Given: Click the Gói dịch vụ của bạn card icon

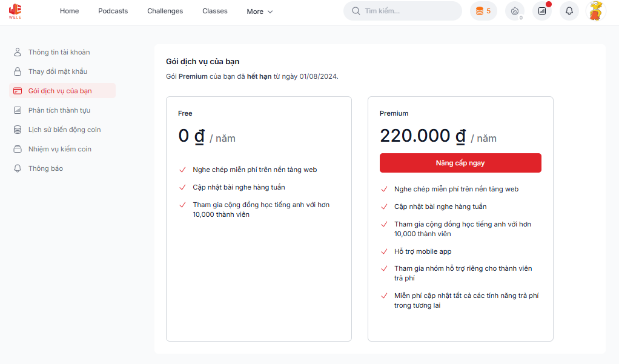Looking at the screenshot, I should [18, 91].
